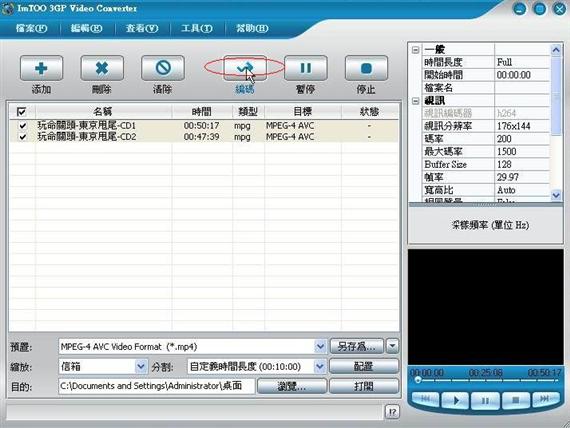Click the Clear (清除) toolbar icon
This screenshot has width=570, height=428.
(x=162, y=68)
